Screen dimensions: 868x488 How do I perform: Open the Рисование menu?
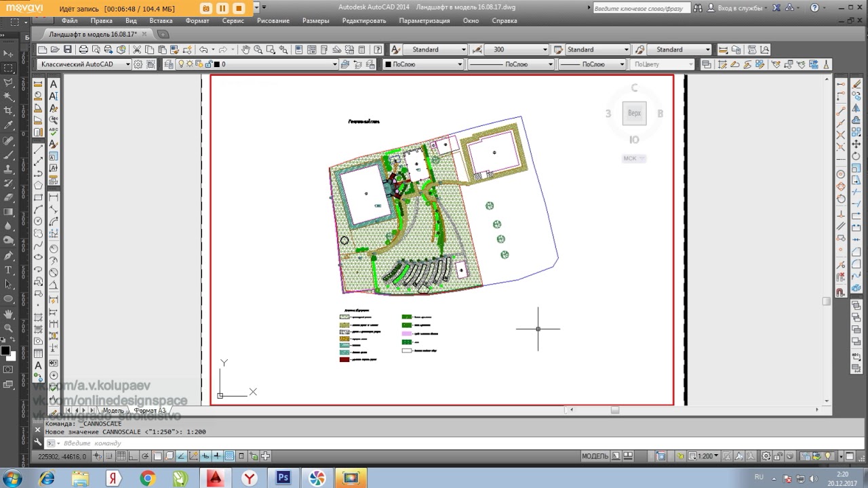pos(273,20)
